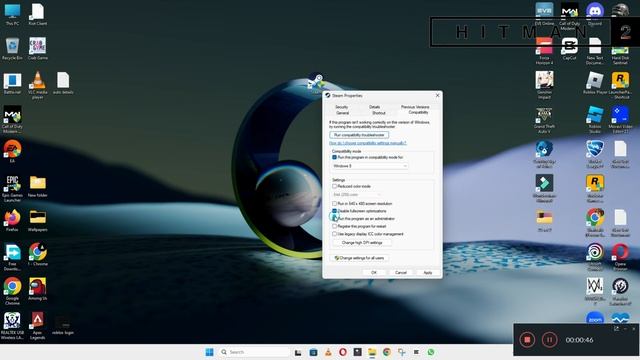Click Run compatibility troubleshooter button

click(359, 135)
